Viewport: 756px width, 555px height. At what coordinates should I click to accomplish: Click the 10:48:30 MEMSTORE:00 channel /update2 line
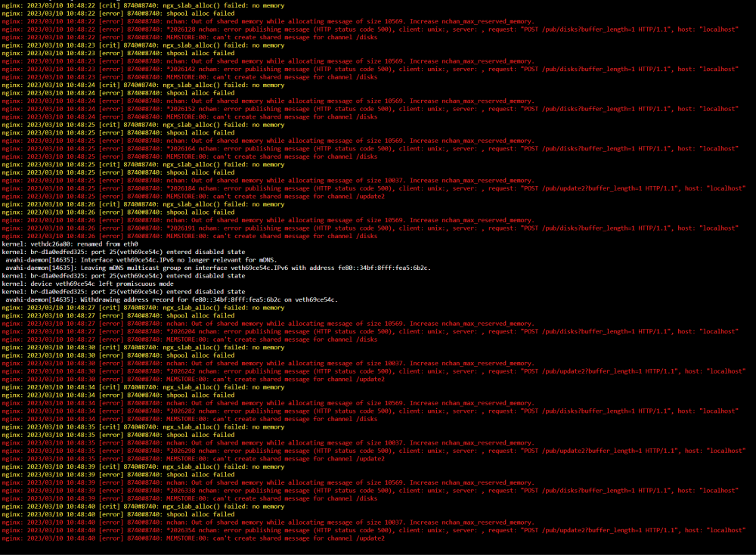tap(194, 380)
